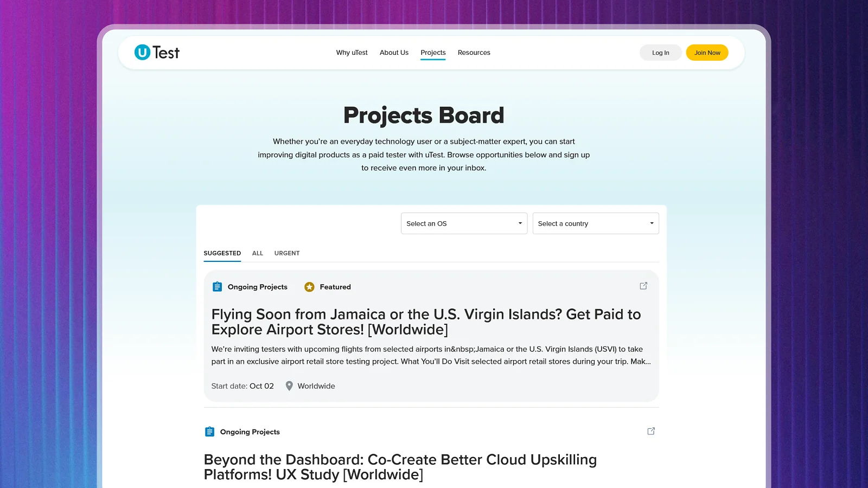Click Ongoing Projects clipboard icon on Cloud Upskilling card
868x488 pixels.
tap(209, 432)
